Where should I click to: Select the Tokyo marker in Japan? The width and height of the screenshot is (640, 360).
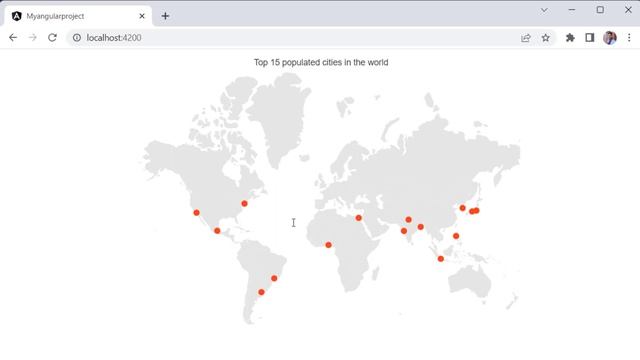point(476,211)
